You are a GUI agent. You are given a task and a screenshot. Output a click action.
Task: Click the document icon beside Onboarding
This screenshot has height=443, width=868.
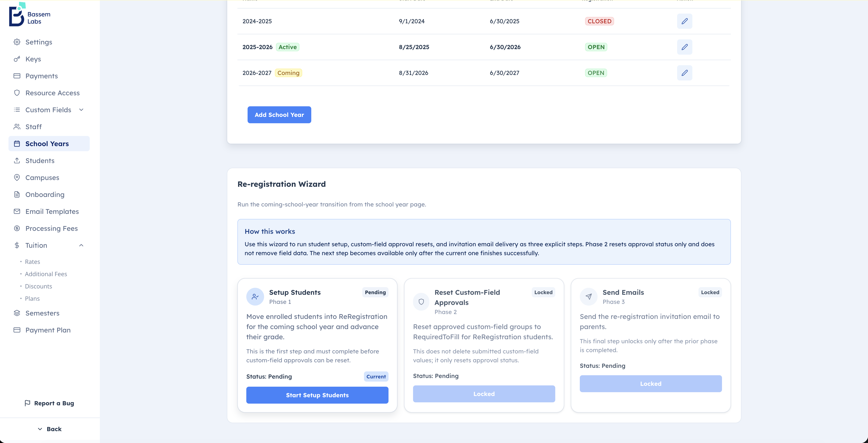click(17, 195)
